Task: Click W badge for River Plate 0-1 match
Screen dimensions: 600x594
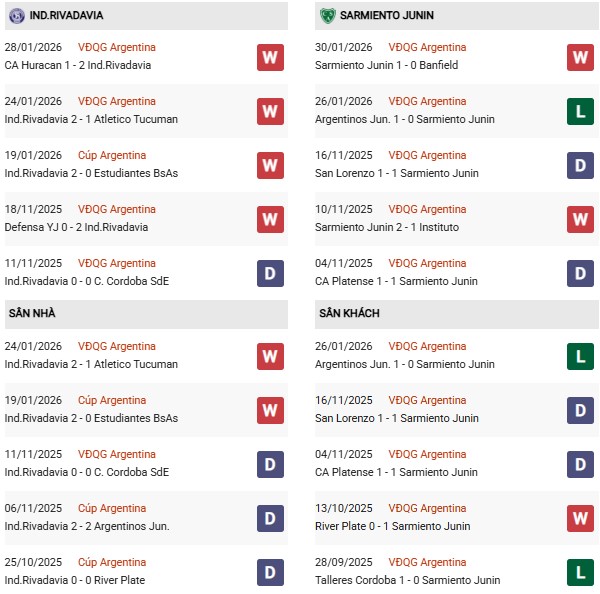Action: pyautogui.click(x=580, y=518)
